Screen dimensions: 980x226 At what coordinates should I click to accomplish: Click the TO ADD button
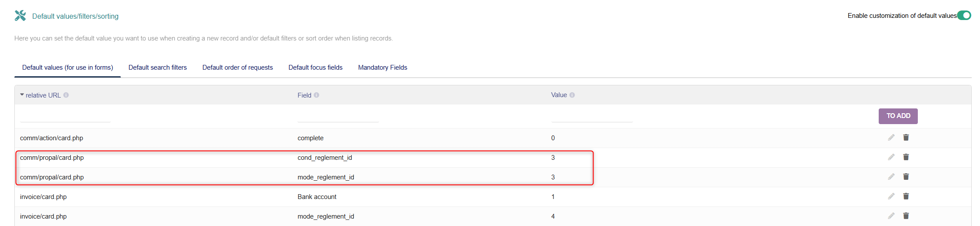(x=898, y=116)
